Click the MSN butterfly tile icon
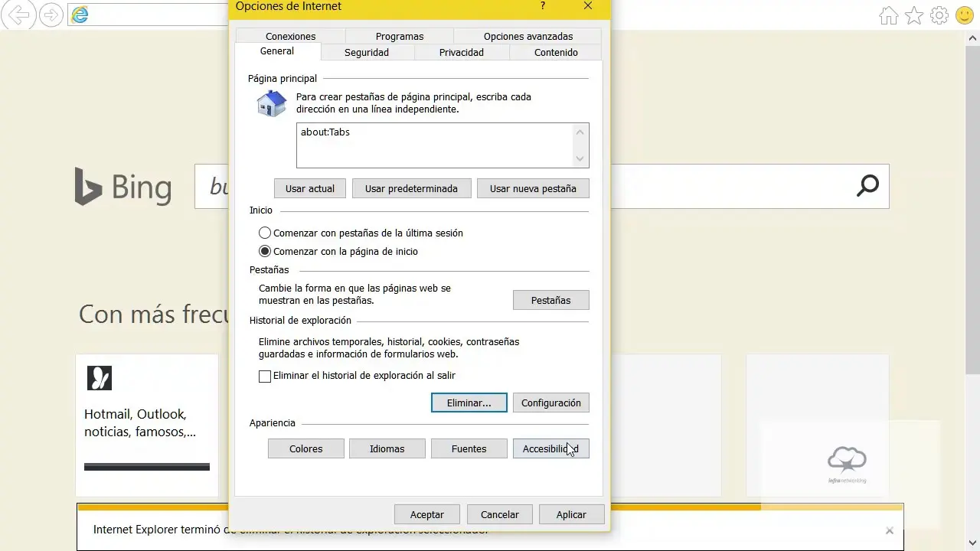 coord(100,378)
